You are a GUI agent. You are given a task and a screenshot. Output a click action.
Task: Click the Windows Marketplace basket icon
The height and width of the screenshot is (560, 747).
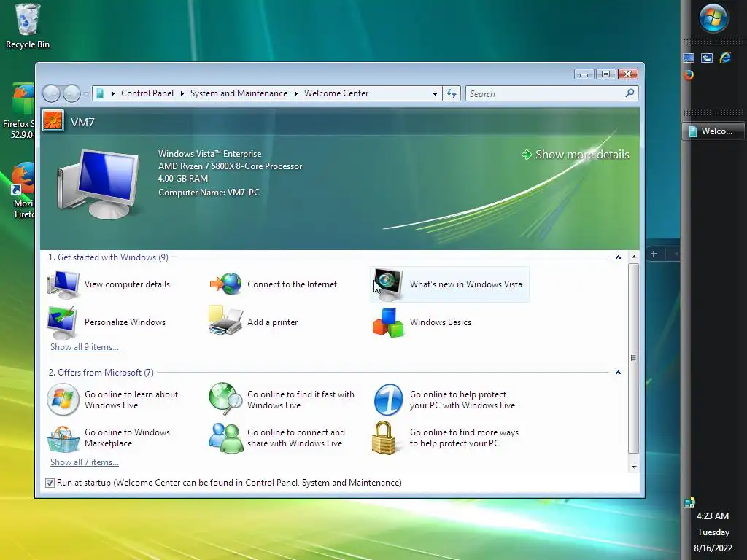click(63, 438)
